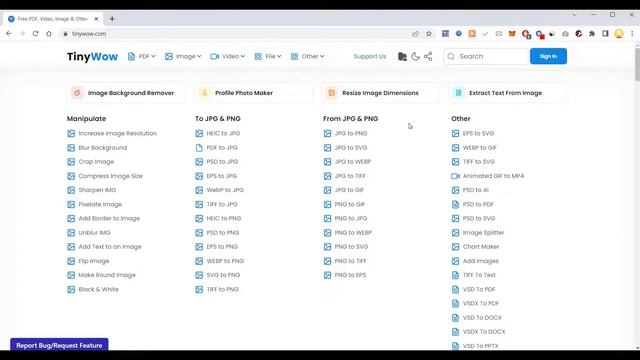The image size is (640, 360).
Task: Click the Sign In button
Action: pyautogui.click(x=548, y=56)
